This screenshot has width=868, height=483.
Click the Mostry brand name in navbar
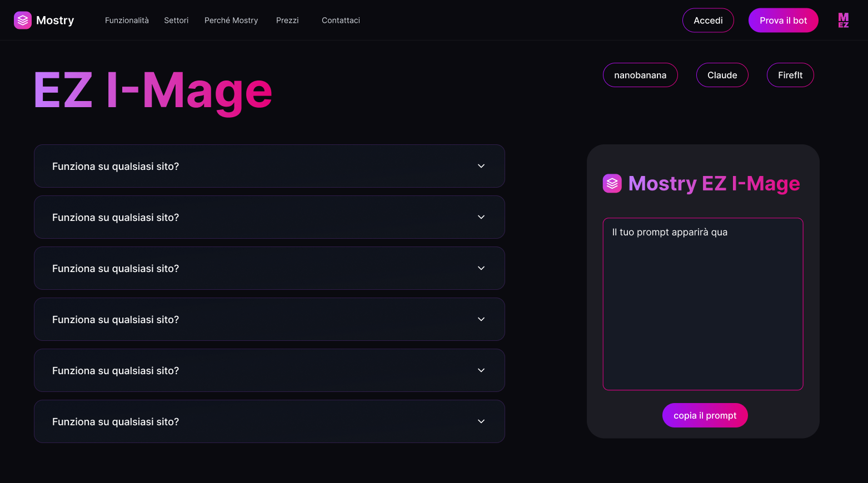tap(55, 21)
